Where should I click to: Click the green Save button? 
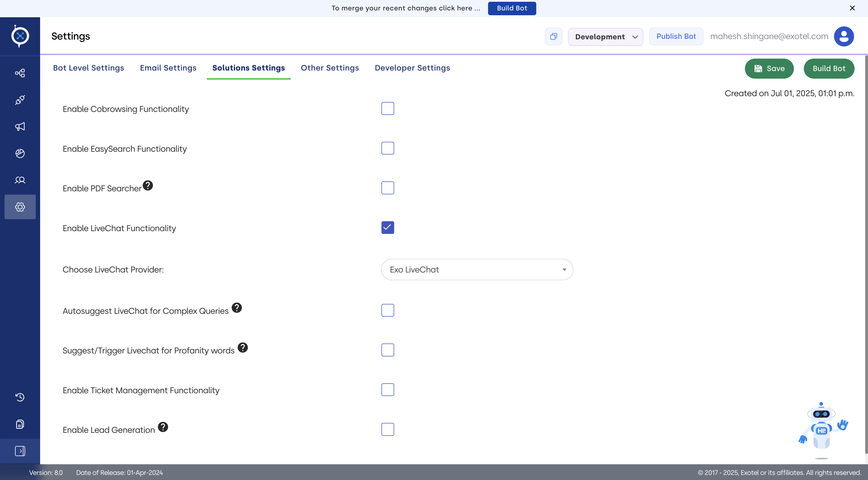pos(769,69)
